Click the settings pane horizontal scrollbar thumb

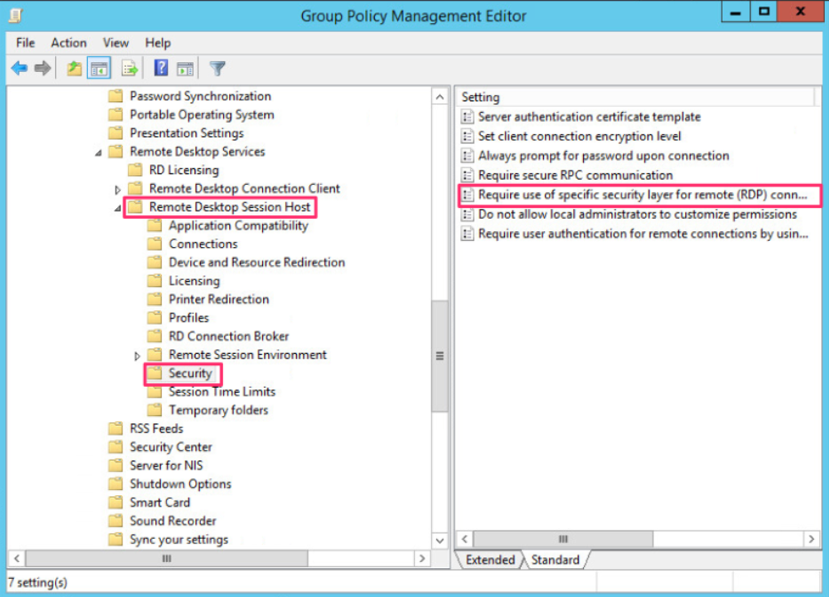[x=563, y=539]
